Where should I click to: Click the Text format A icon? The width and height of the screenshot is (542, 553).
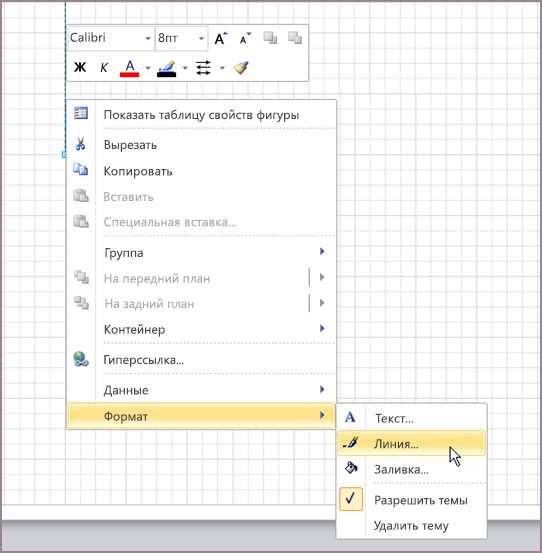(x=350, y=417)
